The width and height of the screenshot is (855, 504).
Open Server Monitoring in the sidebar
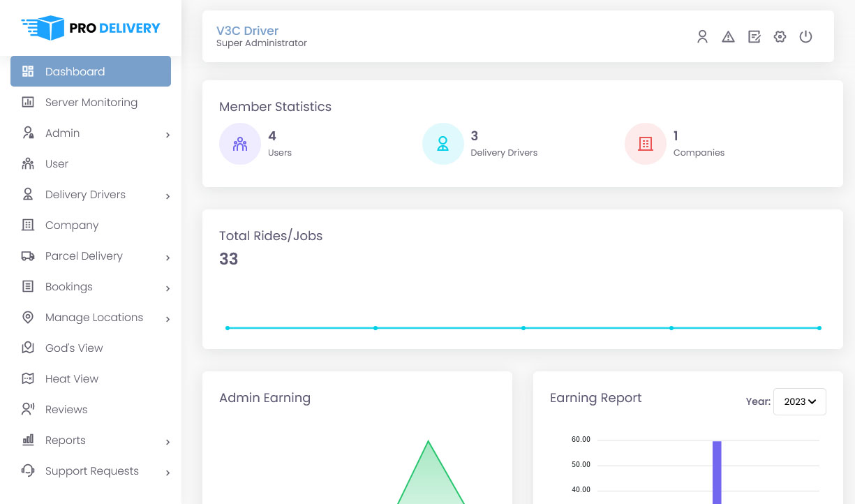[91, 102]
